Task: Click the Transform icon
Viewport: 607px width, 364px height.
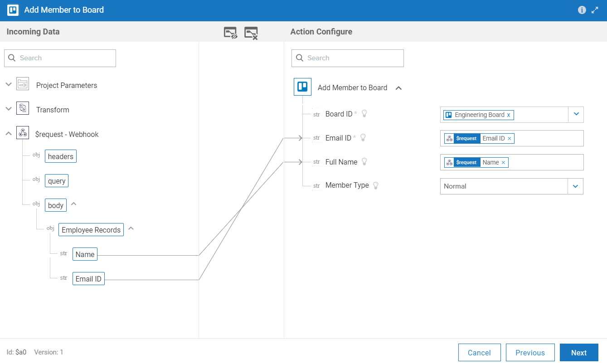Action: click(x=23, y=109)
